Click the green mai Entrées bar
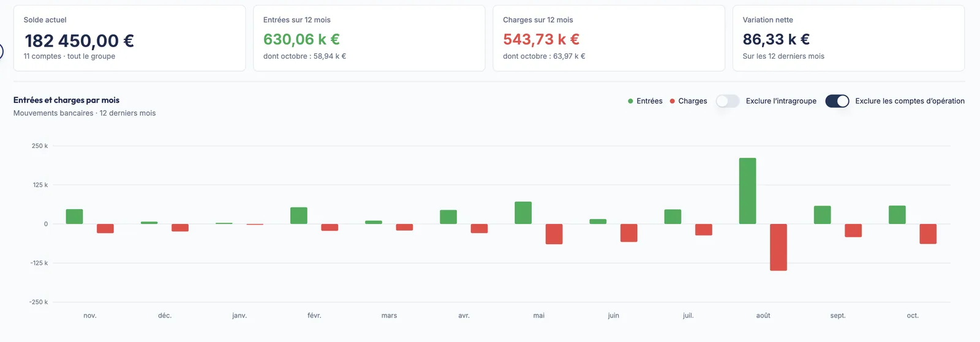 click(x=523, y=213)
